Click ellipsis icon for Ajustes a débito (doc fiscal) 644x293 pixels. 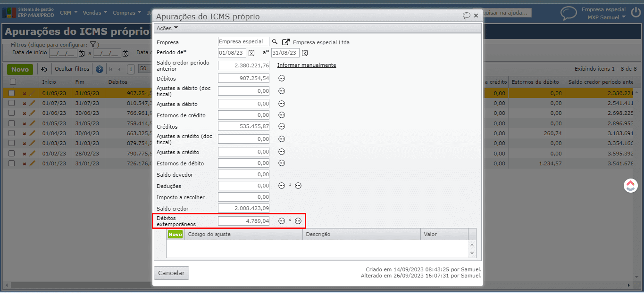[x=282, y=91]
